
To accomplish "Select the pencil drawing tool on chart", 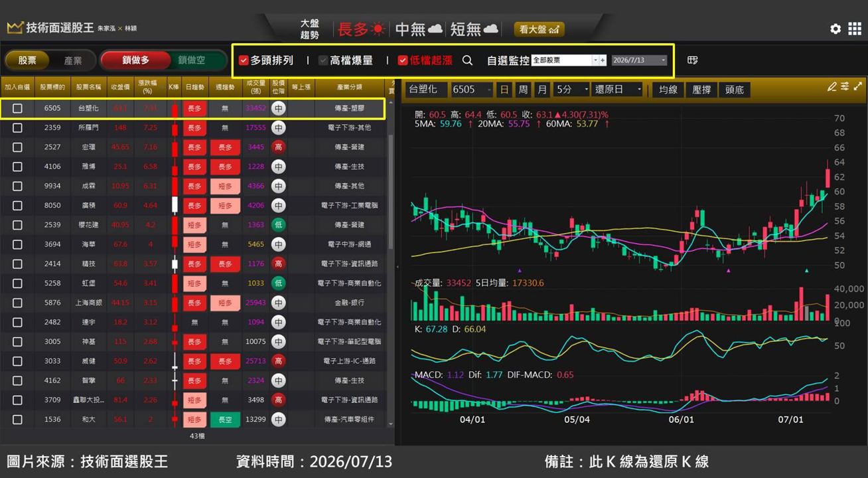I will pos(832,86).
